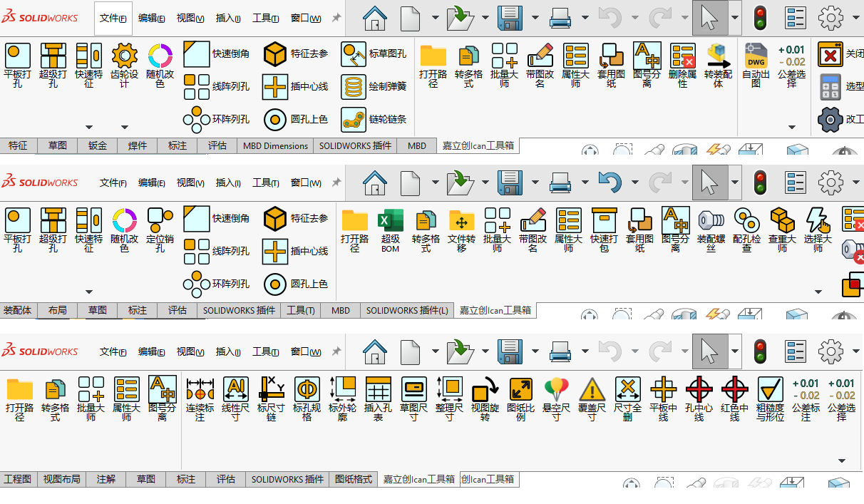The height and width of the screenshot is (504, 864).
Task: Expand the arrow below 齿轮设计
Action: click(x=125, y=128)
